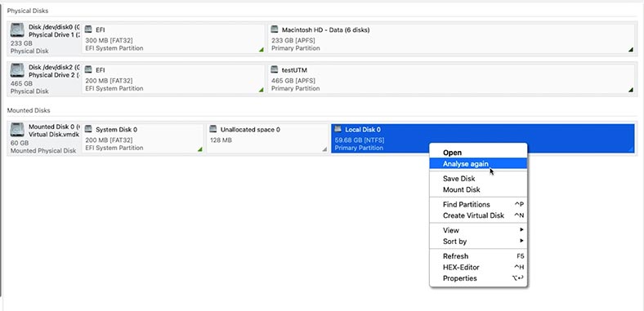Image resolution: width=644 pixels, height=311 pixels.
Task: Click grey corner triangle of Unallocated space 0
Action: (324, 149)
